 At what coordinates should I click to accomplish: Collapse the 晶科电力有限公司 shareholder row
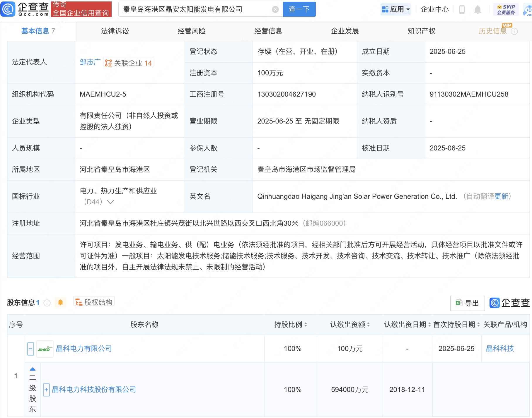coord(31,349)
